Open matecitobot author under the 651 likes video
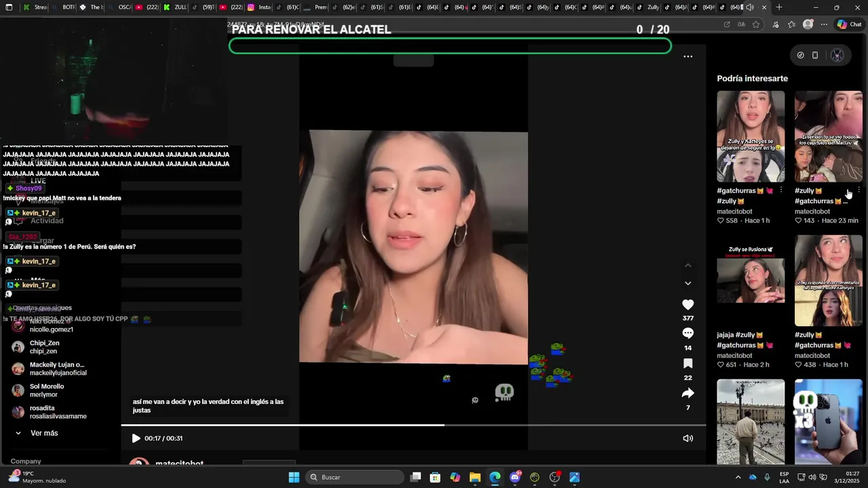This screenshot has height=488, width=868. tap(734, 356)
